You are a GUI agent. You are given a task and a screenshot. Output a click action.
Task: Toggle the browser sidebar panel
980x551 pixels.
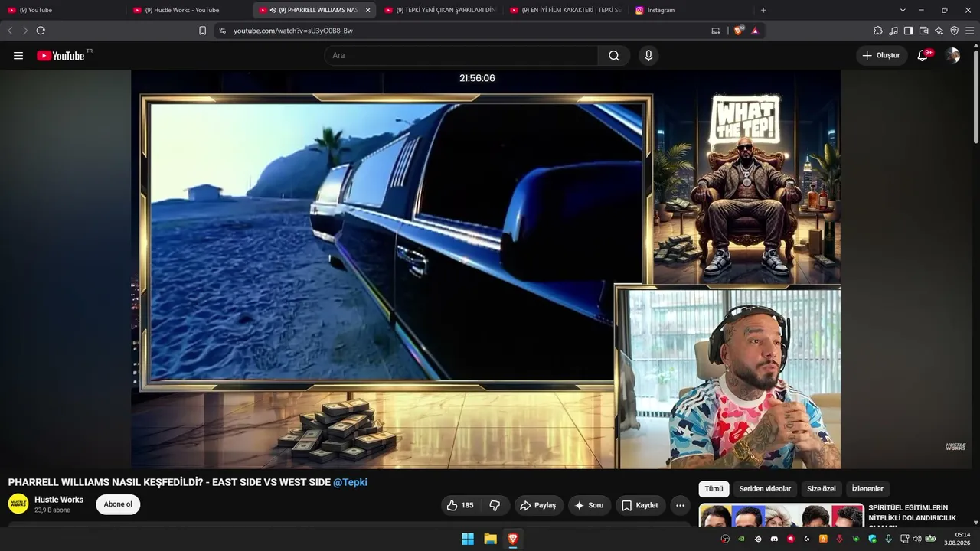coord(908,31)
